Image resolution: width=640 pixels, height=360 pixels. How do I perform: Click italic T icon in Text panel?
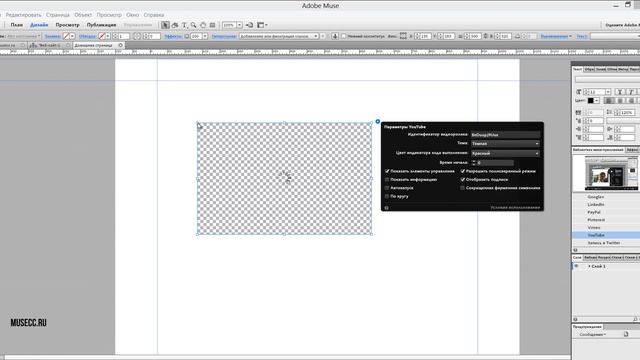[631, 92]
